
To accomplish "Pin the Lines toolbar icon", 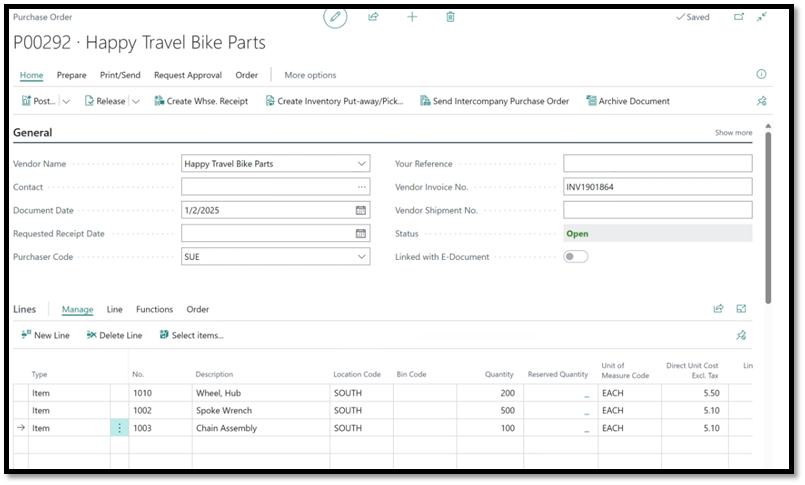I will (x=741, y=335).
